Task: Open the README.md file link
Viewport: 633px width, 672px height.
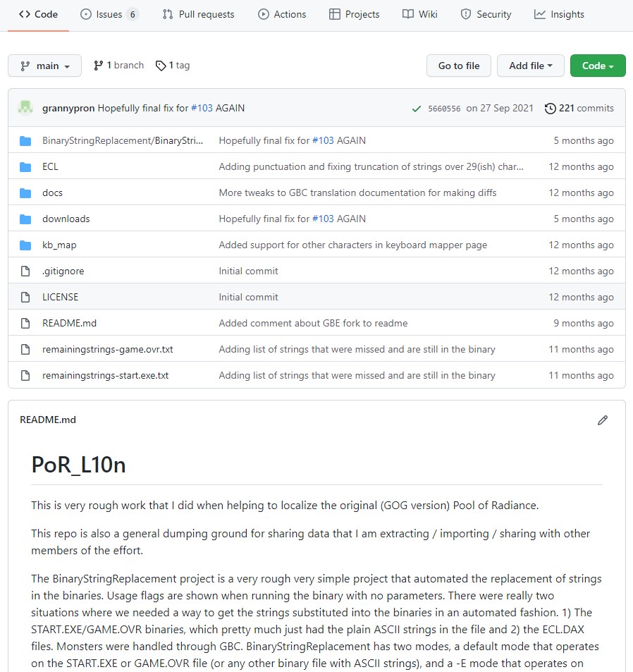Action: [69, 324]
